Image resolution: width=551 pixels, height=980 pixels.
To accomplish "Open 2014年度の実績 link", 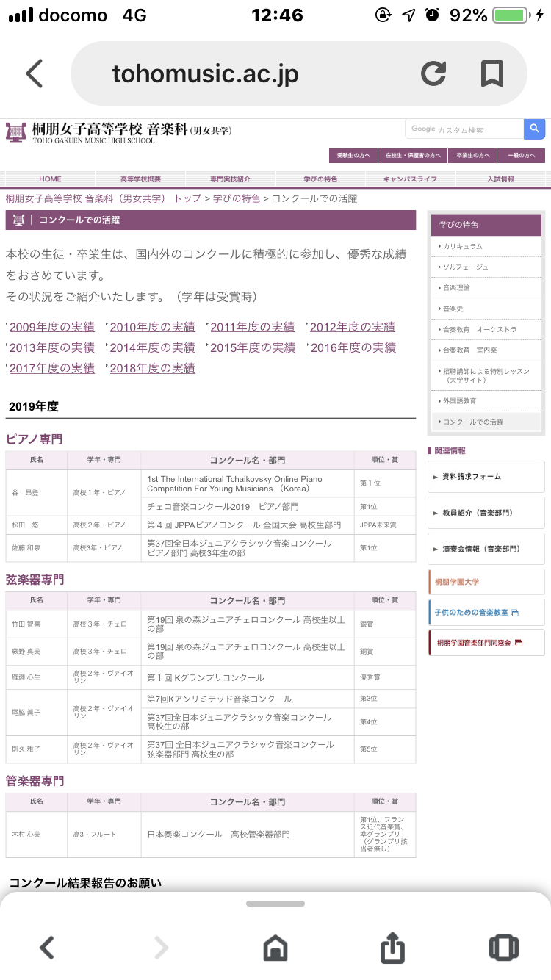I will (153, 347).
